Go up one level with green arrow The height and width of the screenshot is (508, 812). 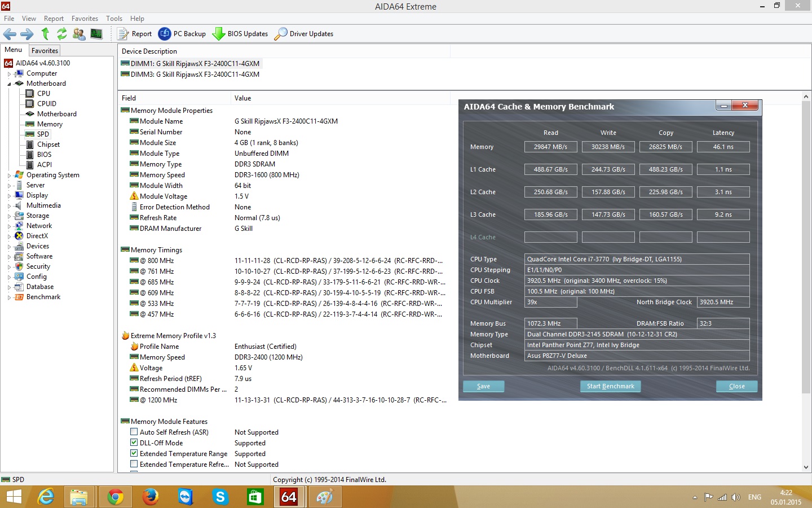click(45, 34)
